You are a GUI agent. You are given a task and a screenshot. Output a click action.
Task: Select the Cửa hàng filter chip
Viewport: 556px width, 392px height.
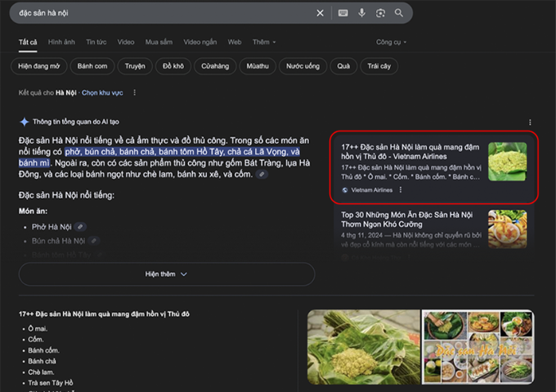coord(215,66)
